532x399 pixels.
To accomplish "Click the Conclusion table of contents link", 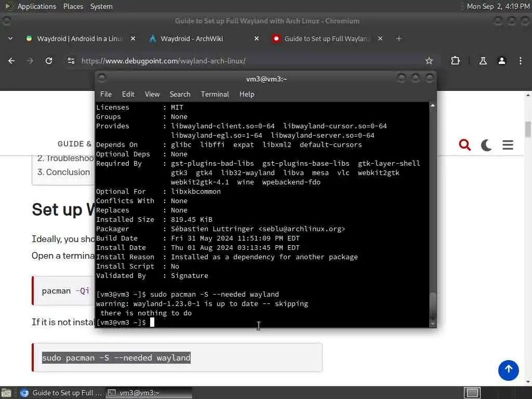I will pyautogui.click(x=63, y=172).
